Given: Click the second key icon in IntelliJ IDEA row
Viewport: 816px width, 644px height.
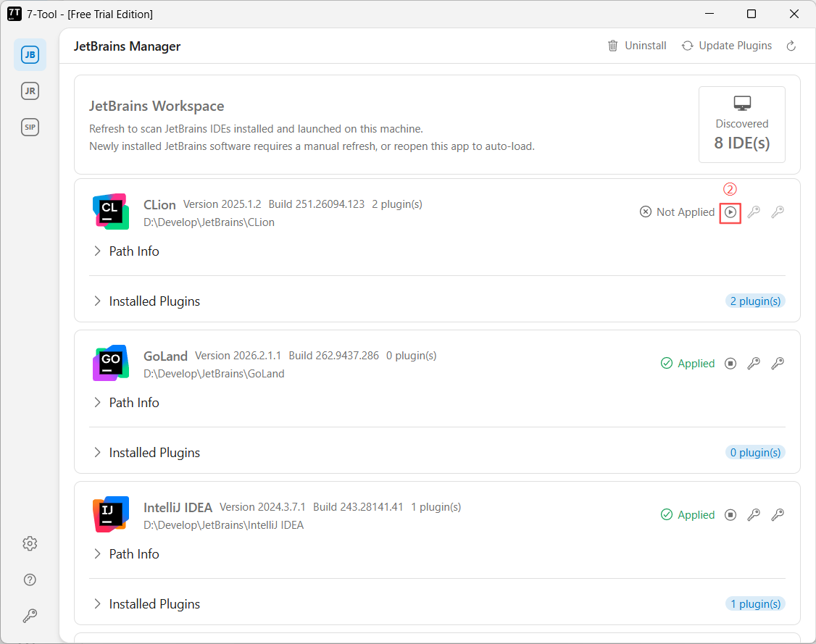Looking at the screenshot, I should (778, 515).
